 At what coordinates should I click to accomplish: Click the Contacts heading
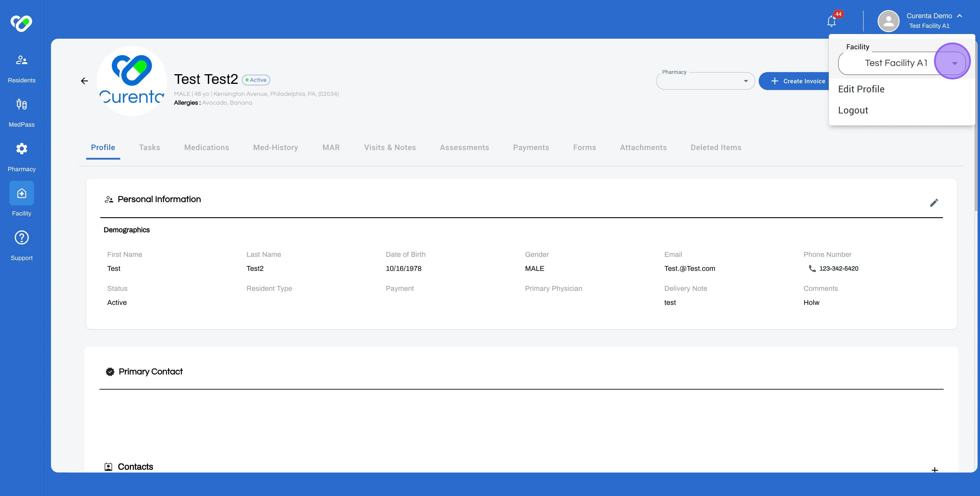(x=135, y=467)
